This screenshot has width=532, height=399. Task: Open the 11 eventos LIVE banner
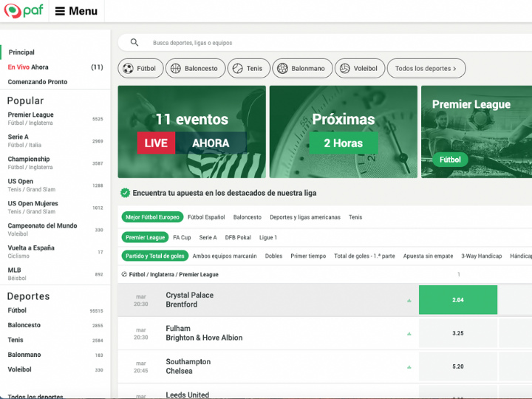pyautogui.click(x=191, y=132)
